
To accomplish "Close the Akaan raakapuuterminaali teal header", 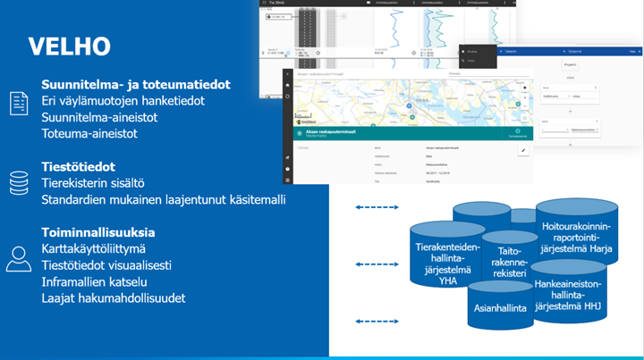I will pos(300,133).
